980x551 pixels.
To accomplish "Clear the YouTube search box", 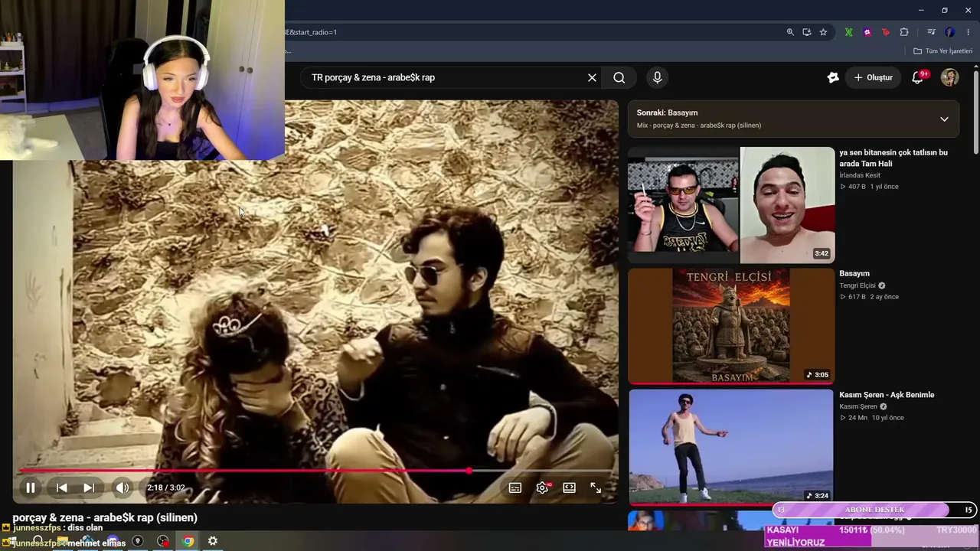I will tap(592, 77).
